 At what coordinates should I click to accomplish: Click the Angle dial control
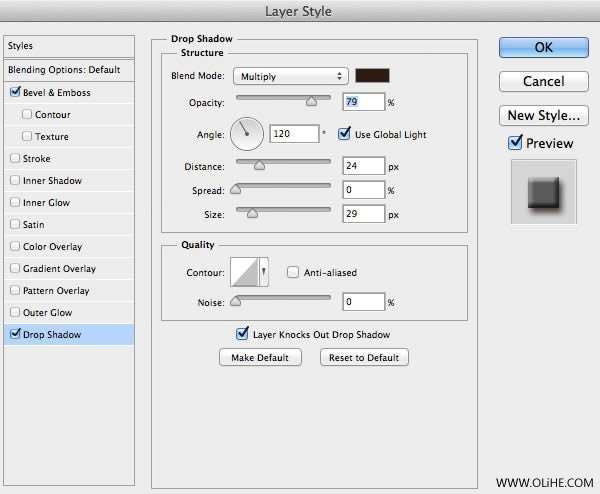pyautogui.click(x=247, y=134)
